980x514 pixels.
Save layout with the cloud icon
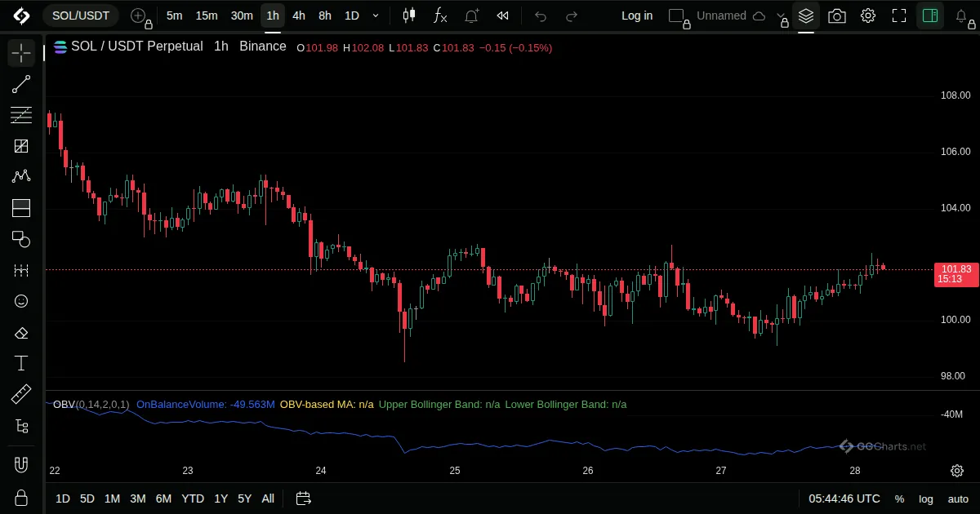pyautogui.click(x=759, y=16)
